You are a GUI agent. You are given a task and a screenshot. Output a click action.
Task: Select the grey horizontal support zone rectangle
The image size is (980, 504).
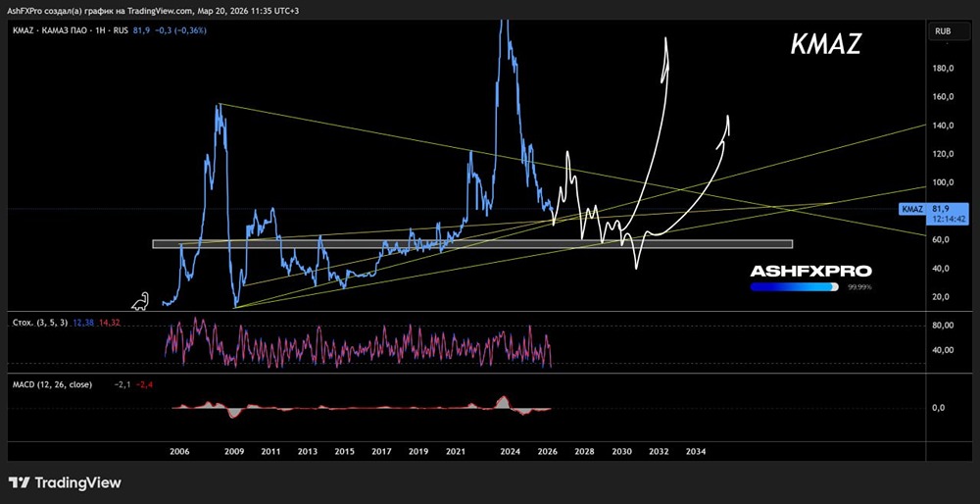pos(472,244)
